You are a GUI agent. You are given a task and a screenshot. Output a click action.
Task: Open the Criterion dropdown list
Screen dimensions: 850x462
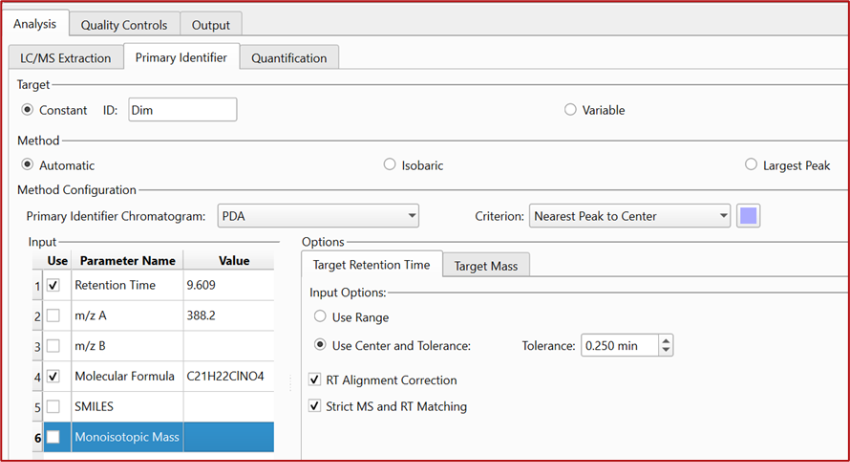click(x=723, y=216)
